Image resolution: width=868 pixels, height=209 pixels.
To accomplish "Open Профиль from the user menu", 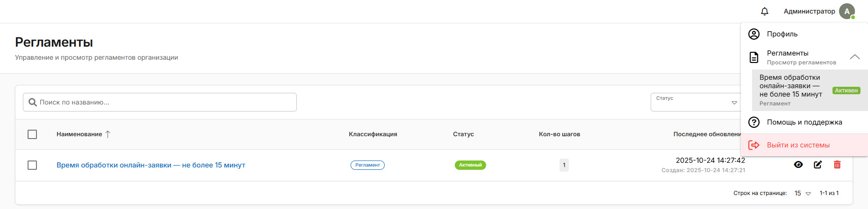I will coord(782,34).
